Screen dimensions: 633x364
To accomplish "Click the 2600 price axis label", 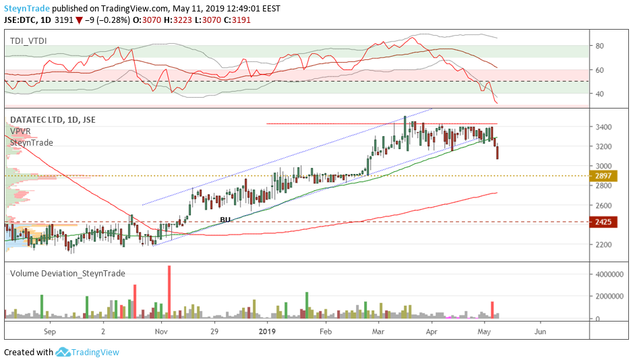I will coord(603,206).
